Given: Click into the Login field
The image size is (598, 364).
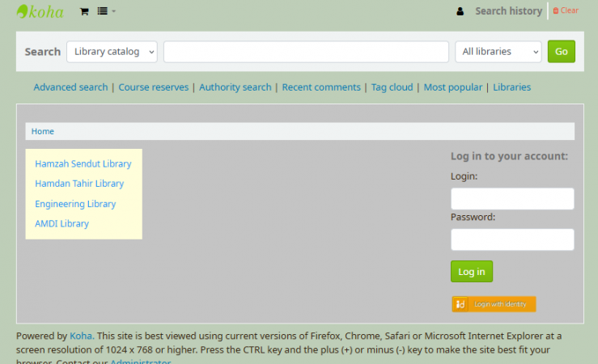Looking at the screenshot, I should (x=512, y=199).
